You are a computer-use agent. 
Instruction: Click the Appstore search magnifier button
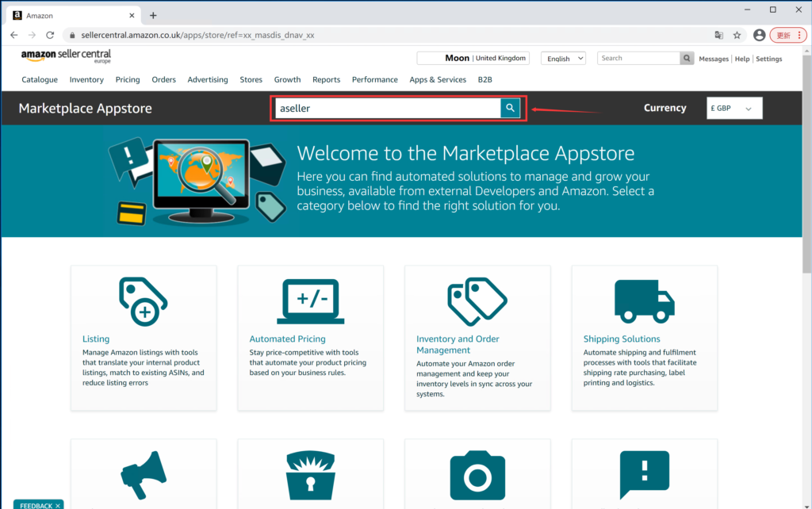tap(510, 108)
